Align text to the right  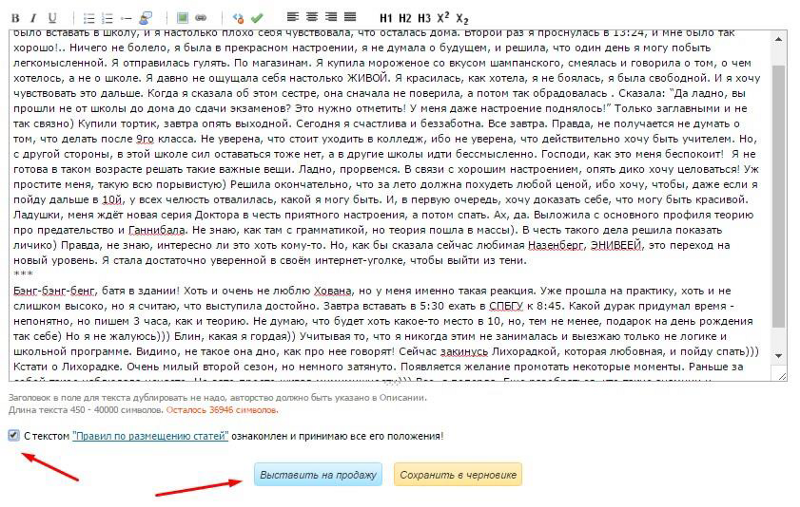pyautogui.click(x=331, y=18)
